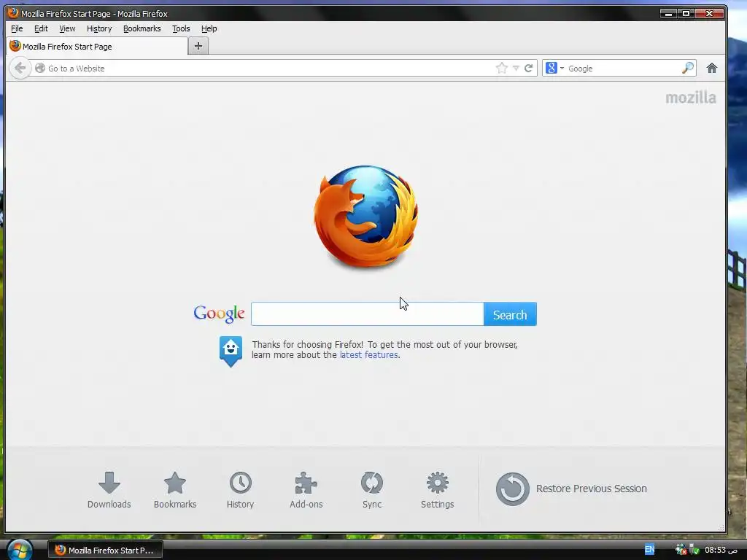Click the magnifying glass in search bar
Viewport: 747px width, 560px height.
click(687, 68)
